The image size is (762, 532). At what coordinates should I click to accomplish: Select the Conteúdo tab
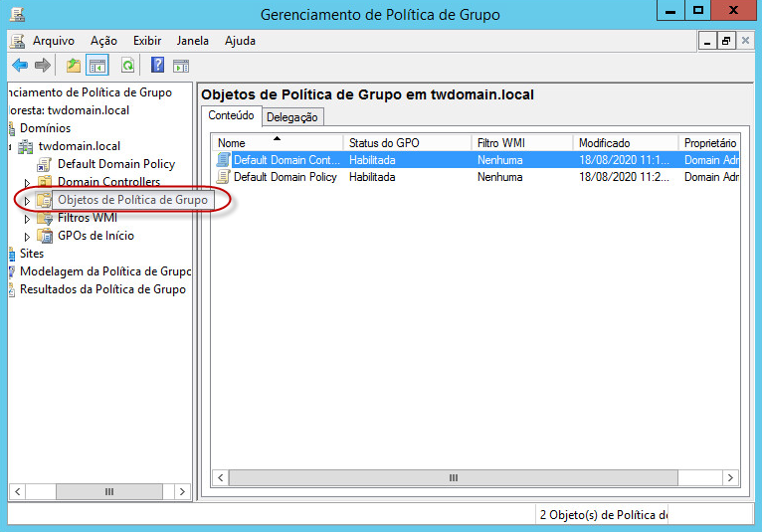[232, 115]
